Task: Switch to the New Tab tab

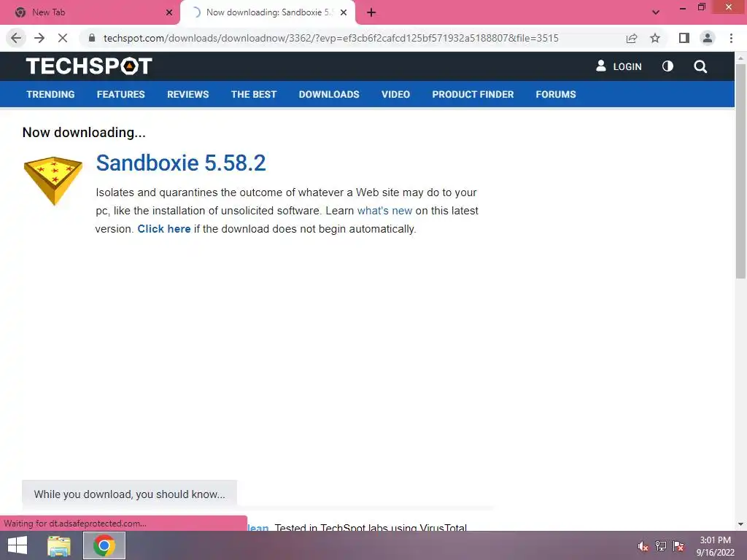Action: tap(90, 12)
